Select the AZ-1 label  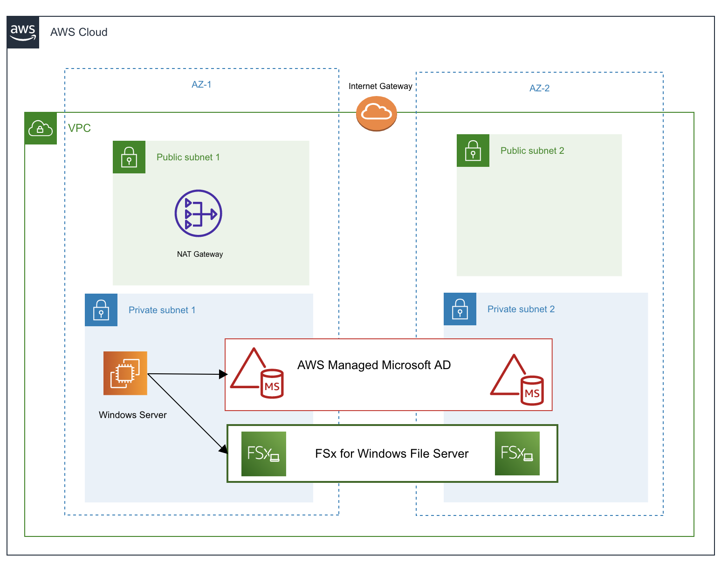(201, 84)
